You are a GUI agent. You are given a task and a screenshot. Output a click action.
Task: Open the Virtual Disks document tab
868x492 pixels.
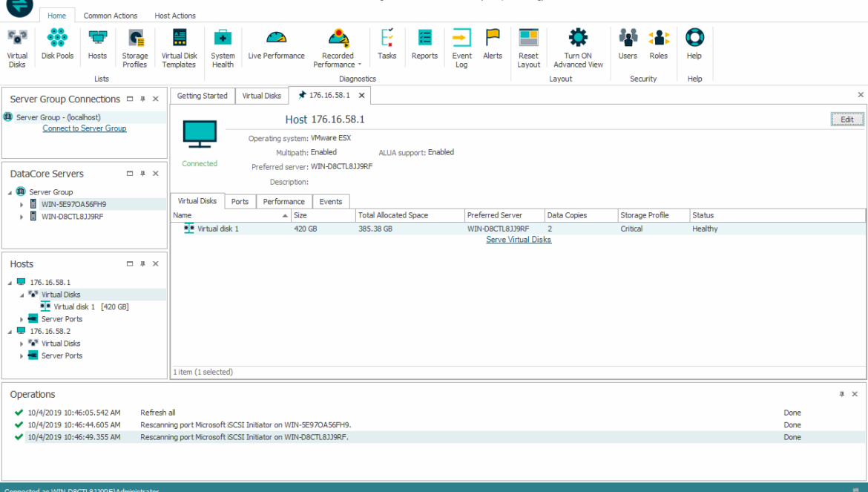click(261, 96)
